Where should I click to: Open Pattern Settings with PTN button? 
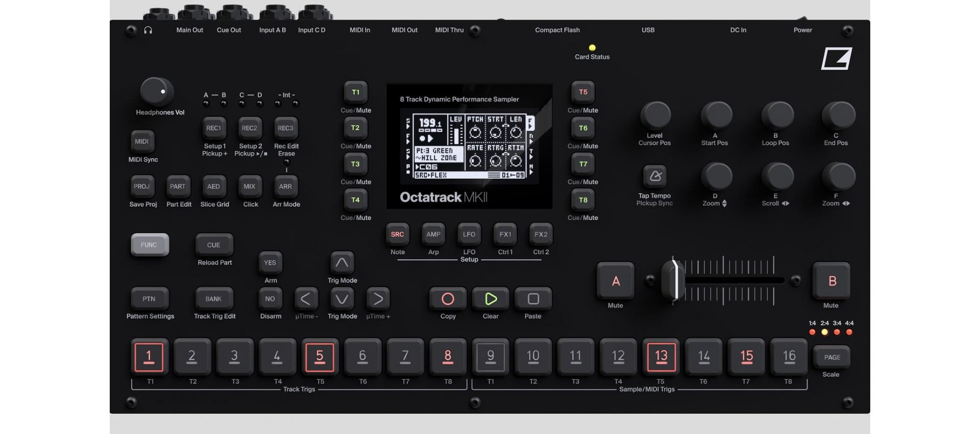click(150, 299)
